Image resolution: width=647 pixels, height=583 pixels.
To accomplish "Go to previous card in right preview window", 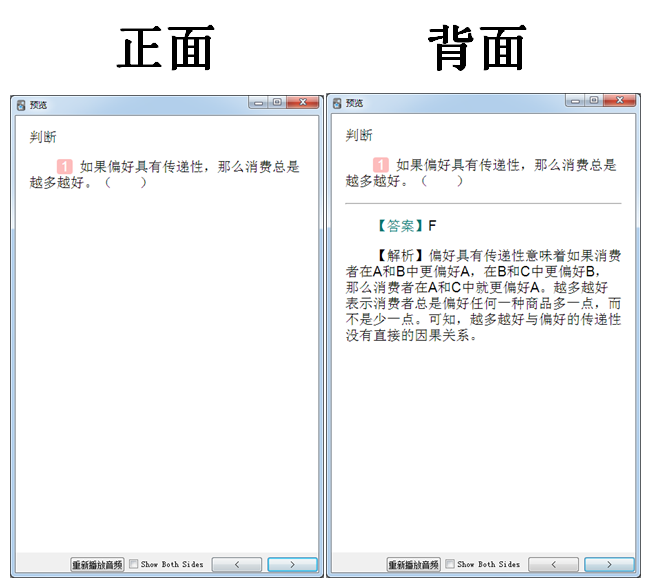I will (x=553, y=564).
